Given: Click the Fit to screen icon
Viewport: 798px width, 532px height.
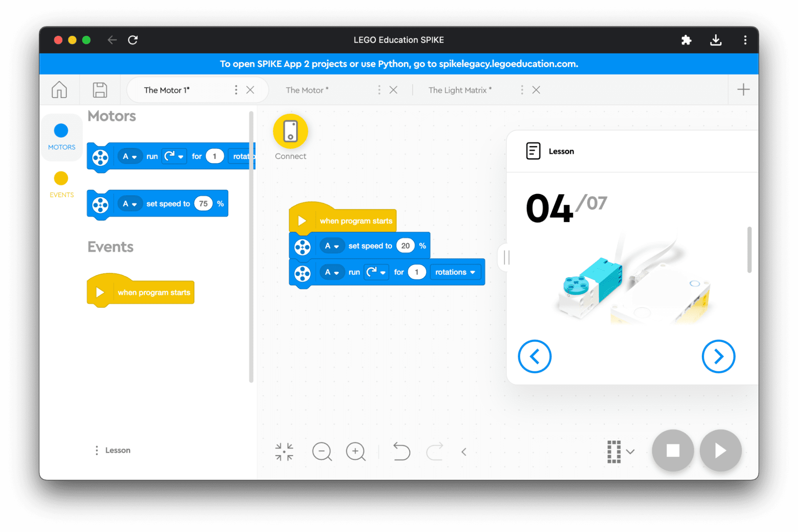Looking at the screenshot, I should point(284,451).
